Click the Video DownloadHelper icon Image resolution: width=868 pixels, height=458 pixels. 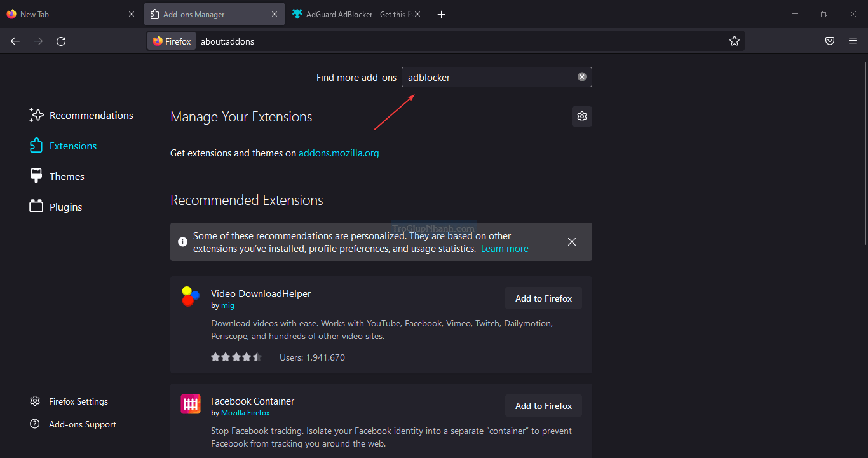(190, 296)
